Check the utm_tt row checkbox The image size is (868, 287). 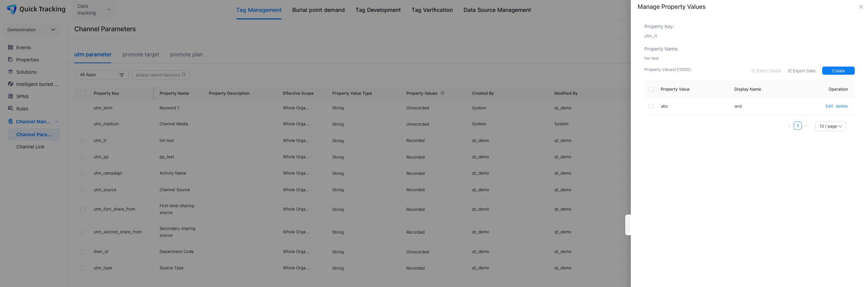coord(83,141)
